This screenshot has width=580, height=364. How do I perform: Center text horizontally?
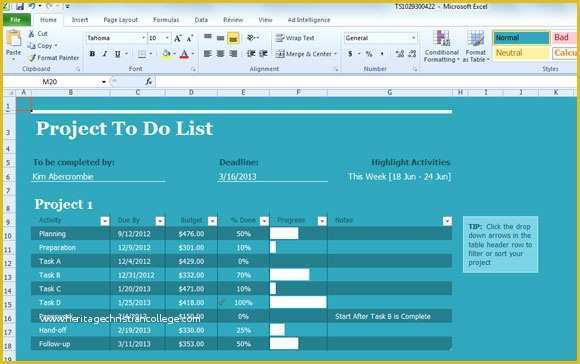220,54
